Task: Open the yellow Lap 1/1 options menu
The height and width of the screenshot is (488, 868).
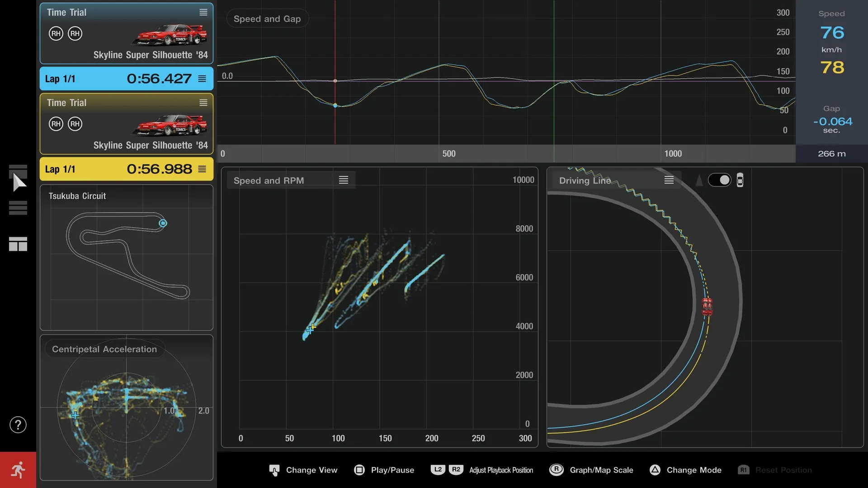Action: 202,169
